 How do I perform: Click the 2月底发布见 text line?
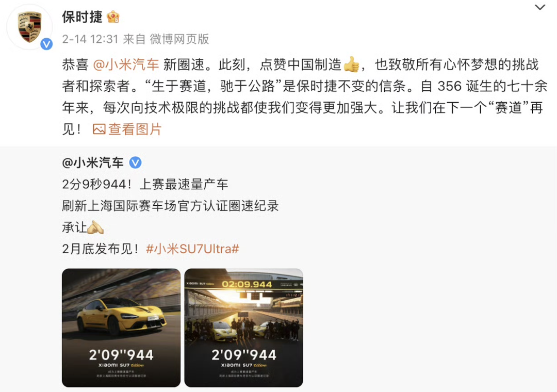[x=101, y=249]
